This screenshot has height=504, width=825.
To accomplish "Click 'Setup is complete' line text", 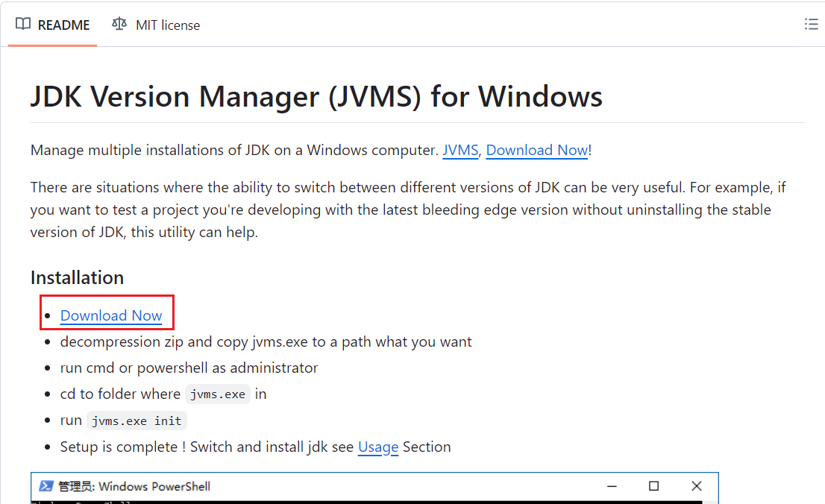I will (255, 447).
